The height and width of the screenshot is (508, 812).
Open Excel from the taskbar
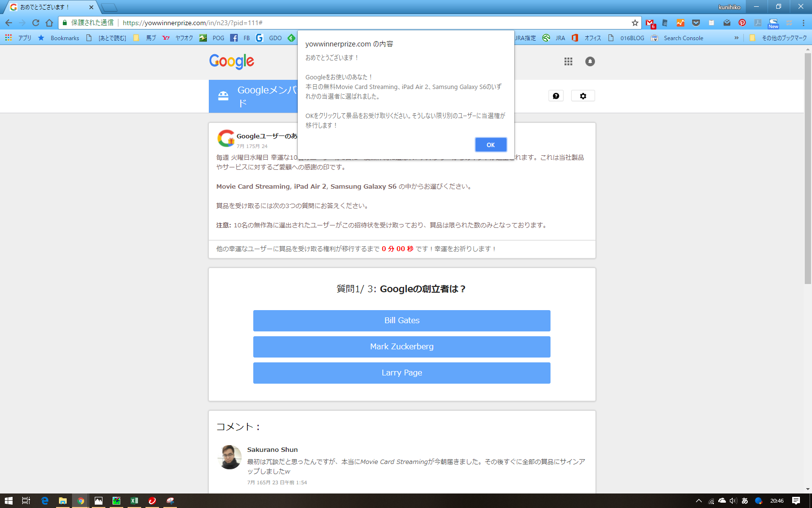134,501
